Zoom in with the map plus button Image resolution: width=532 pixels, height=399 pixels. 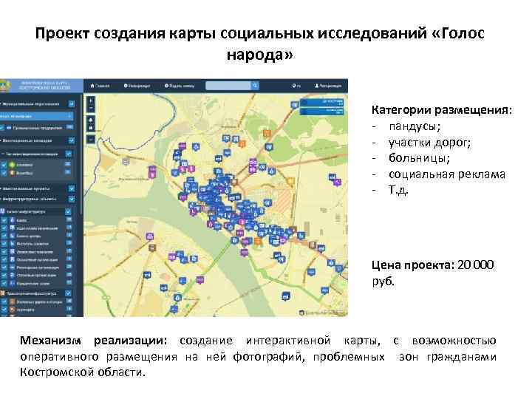click(91, 100)
